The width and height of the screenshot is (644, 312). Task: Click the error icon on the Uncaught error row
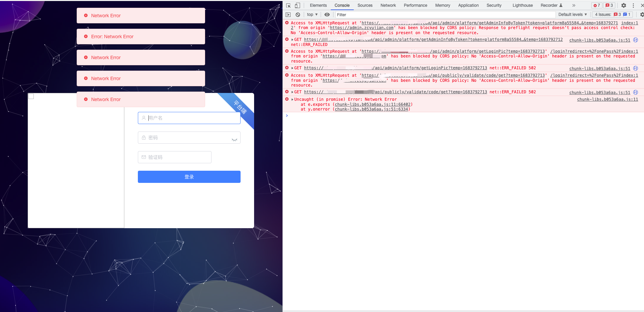(287, 99)
